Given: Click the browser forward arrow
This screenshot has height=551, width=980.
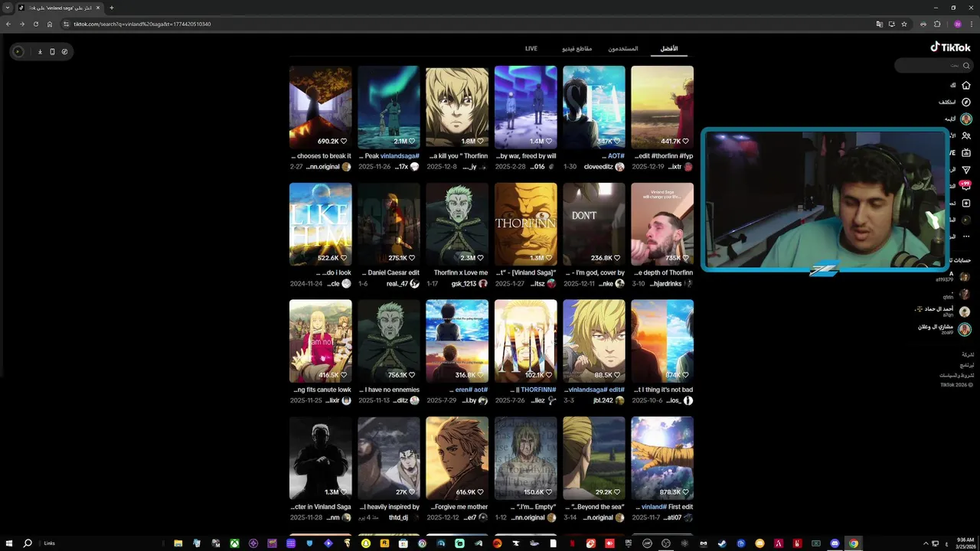Looking at the screenshot, I should tap(22, 24).
